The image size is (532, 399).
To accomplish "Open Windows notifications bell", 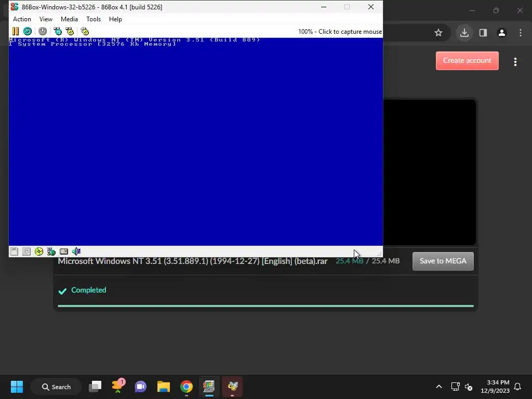I will click(517, 387).
